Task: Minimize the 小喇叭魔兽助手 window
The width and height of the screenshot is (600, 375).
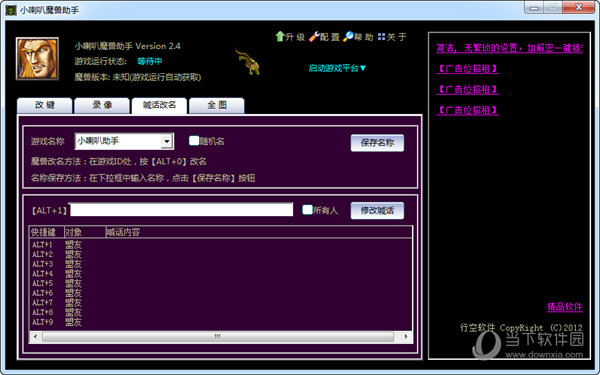Action: pos(534,8)
